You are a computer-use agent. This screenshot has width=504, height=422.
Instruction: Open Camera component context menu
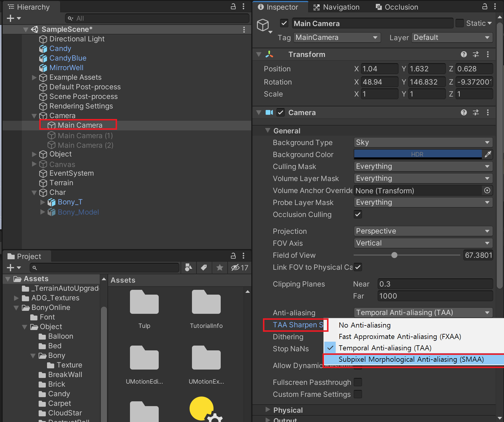pos(488,112)
